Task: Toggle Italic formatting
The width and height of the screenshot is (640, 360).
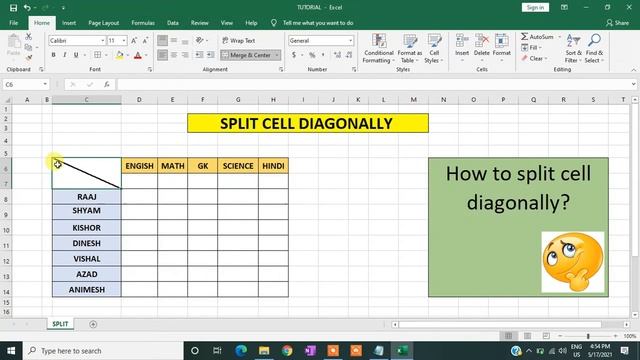Action: click(64, 55)
